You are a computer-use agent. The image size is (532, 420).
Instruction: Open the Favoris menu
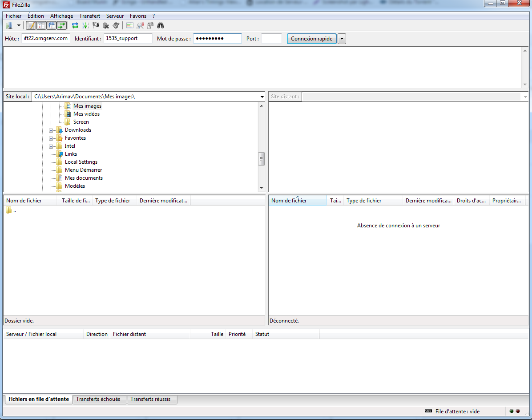[138, 16]
